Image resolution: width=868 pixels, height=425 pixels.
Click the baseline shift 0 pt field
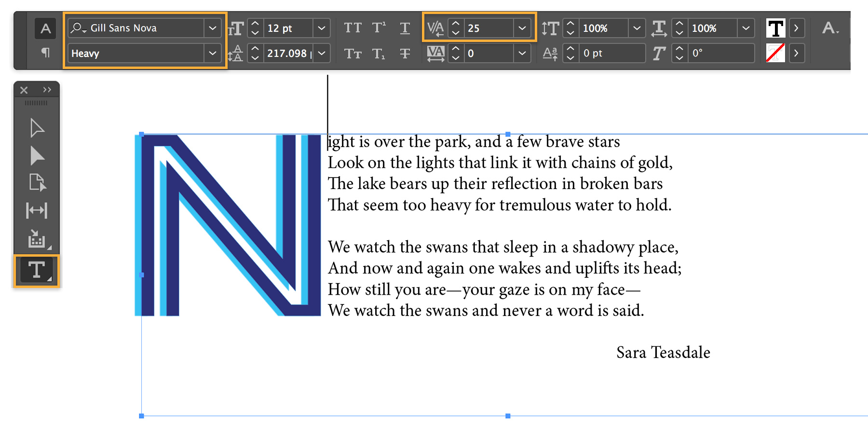611,53
